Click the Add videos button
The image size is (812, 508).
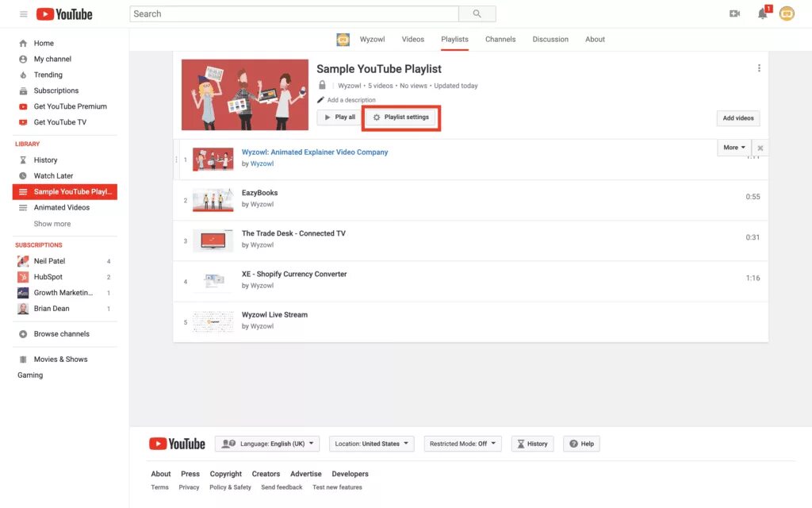click(738, 118)
